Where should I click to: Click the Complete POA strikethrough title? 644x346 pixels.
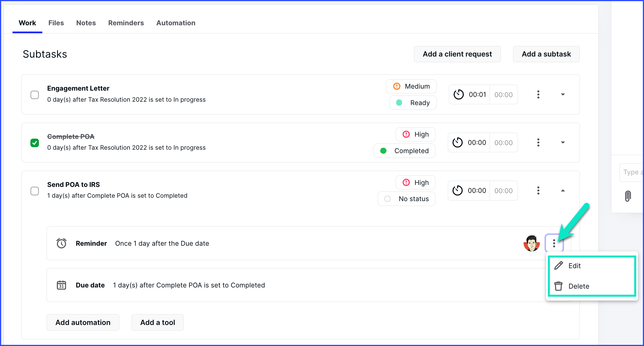click(x=71, y=137)
